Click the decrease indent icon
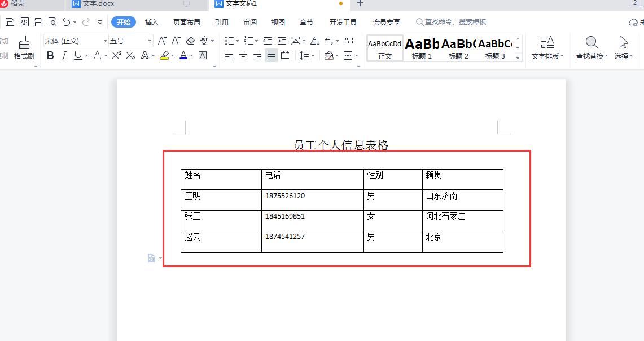 (268, 41)
